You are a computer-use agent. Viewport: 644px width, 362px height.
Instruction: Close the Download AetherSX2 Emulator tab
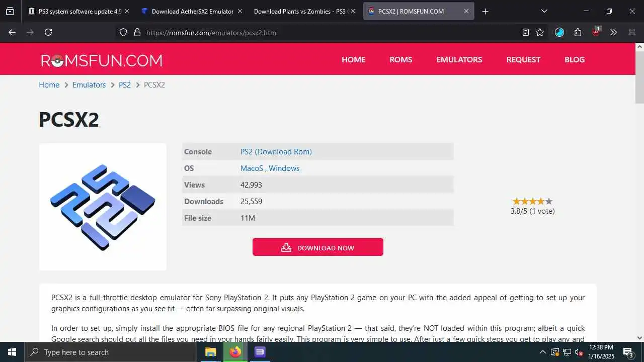pyautogui.click(x=239, y=11)
